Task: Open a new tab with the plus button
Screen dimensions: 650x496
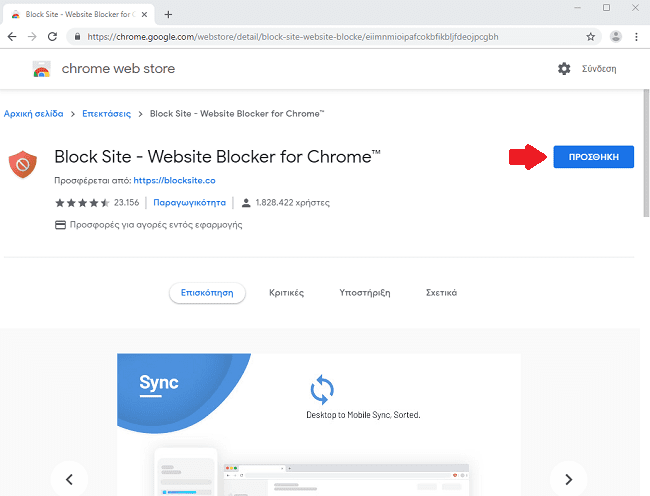Action: [x=168, y=15]
